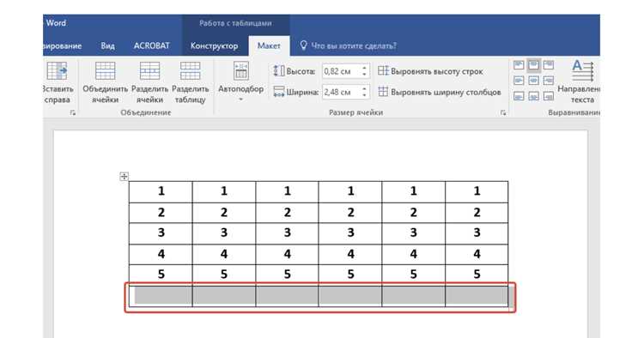The image size is (644, 338).
Task: Click the table move handle icon
Action: coord(124,177)
